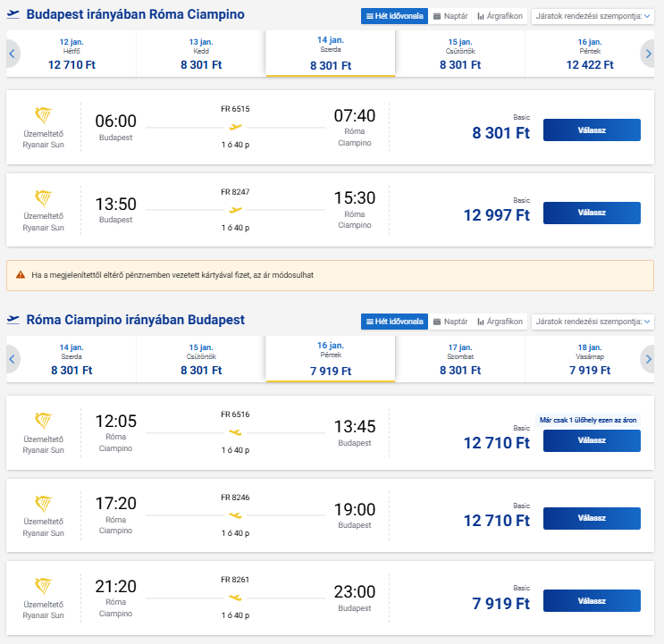Click the yellow plane icon on flight FR 8261
Screen dimensions: 664x644
click(235, 595)
